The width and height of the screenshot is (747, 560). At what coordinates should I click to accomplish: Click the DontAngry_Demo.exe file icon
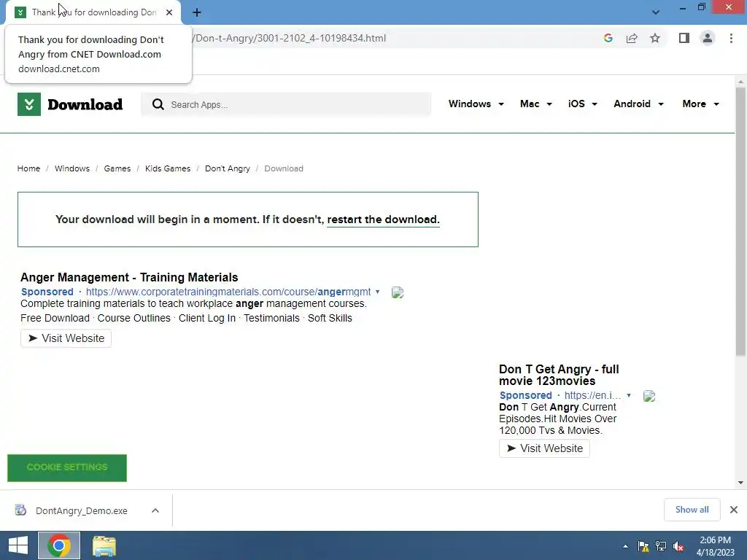[20, 510]
